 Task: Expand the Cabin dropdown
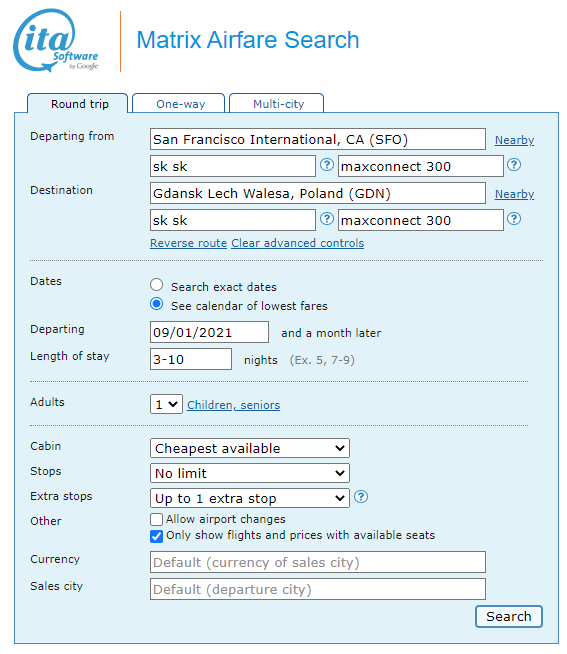pyautogui.click(x=249, y=448)
